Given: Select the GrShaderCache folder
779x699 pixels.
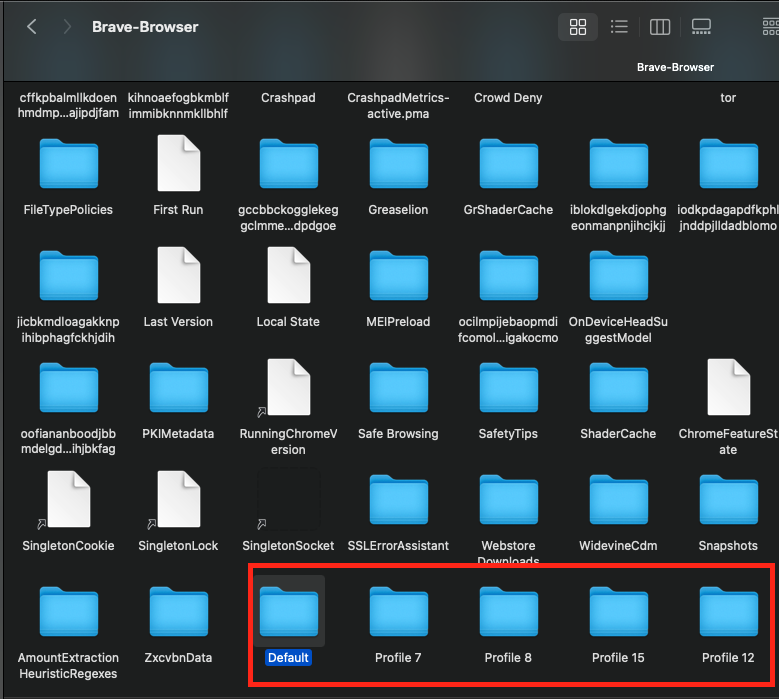Looking at the screenshot, I should point(508,164).
